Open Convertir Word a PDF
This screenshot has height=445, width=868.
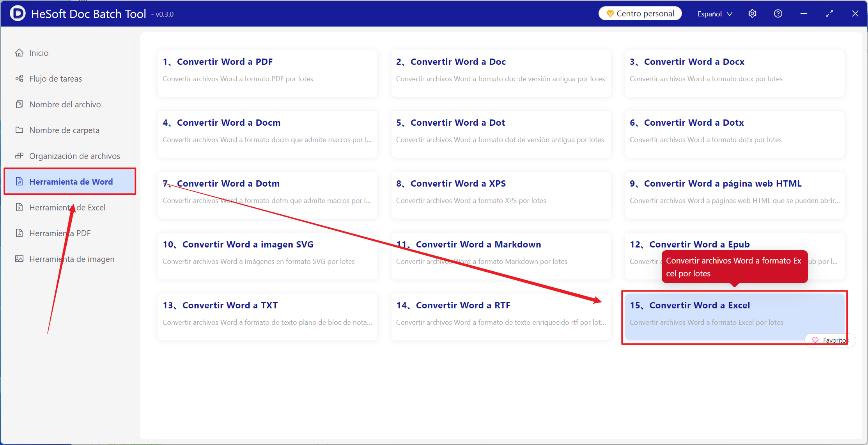267,73
